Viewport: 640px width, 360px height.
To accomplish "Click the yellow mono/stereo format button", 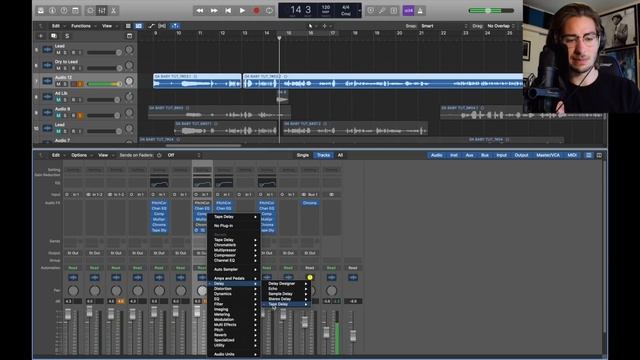I will [x=310, y=278].
